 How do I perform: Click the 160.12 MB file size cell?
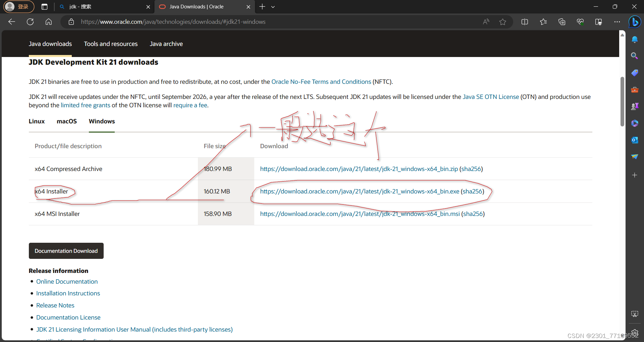pyautogui.click(x=226, y=191)
